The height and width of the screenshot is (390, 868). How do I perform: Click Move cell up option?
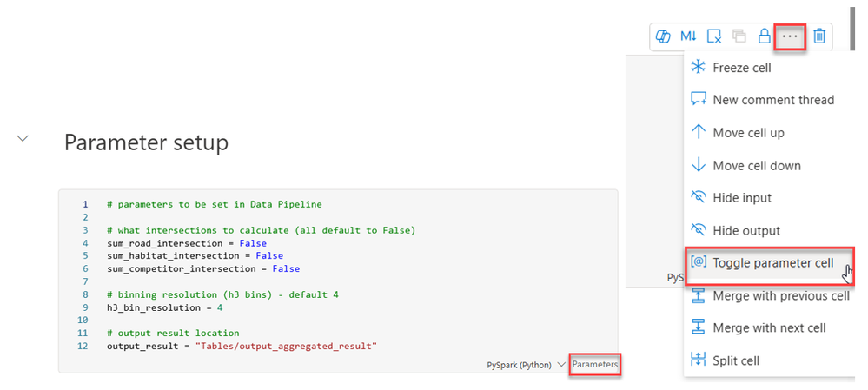(x=748, y=133)
